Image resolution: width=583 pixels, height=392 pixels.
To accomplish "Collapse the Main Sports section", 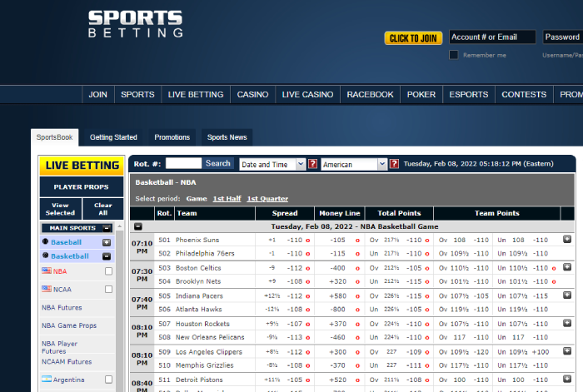I will (x=107, y=228).
